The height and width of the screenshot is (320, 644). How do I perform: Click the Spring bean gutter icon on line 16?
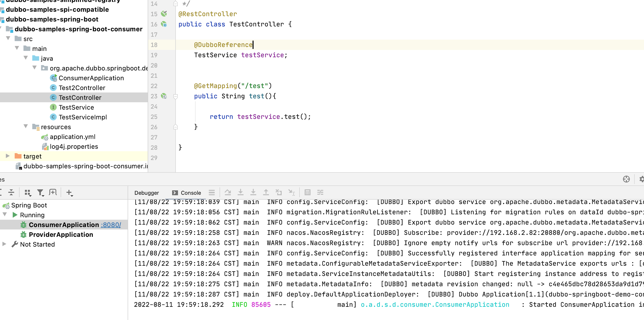(x=164, y=24)
